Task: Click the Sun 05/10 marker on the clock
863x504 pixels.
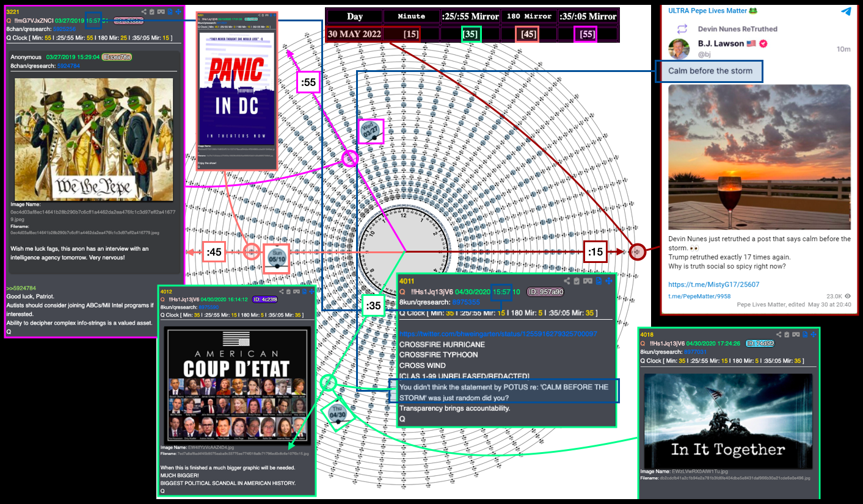Action: (275, 258)
